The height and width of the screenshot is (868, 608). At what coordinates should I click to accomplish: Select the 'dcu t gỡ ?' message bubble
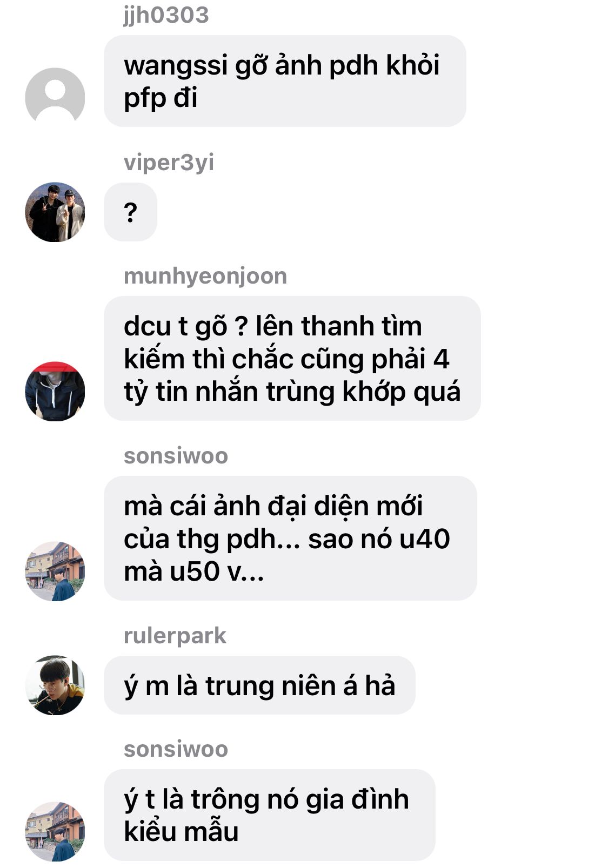click(x=292, y=358)
